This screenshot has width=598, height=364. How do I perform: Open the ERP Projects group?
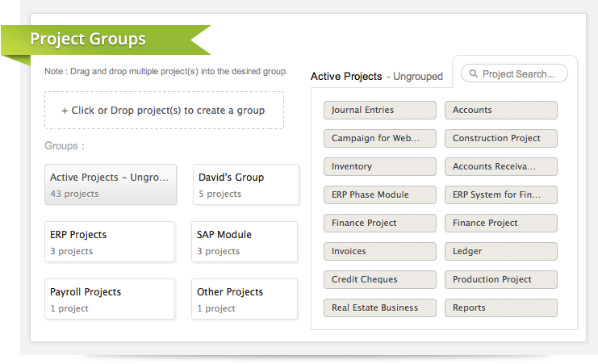tap(111, 242)
